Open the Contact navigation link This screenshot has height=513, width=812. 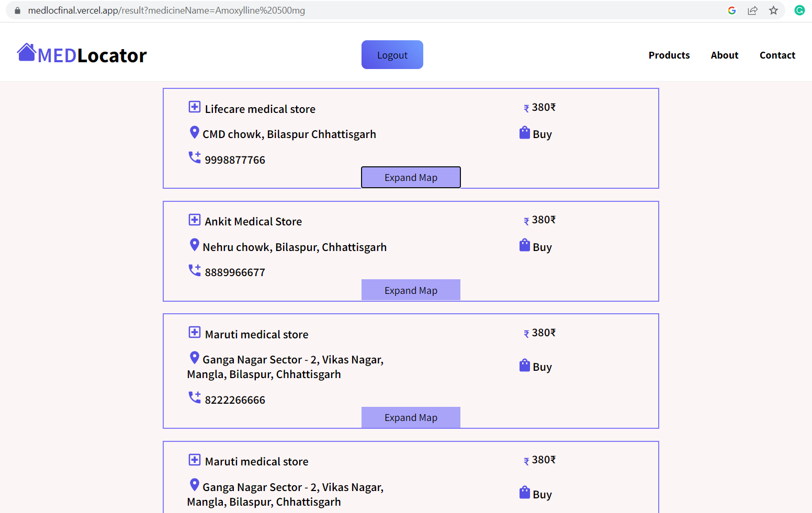click(x=777, y=55)
